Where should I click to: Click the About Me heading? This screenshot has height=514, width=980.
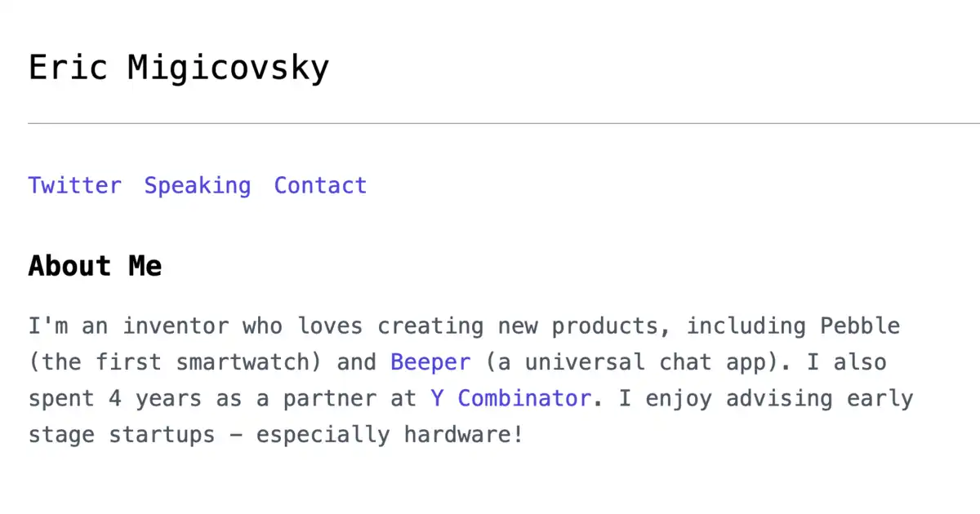[x=95, y=265]
